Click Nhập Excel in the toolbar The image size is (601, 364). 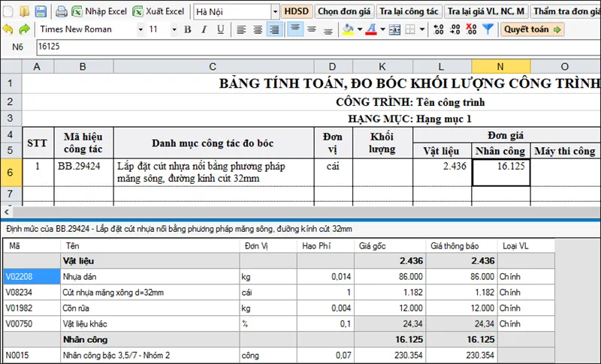click(x=98, y=11)
